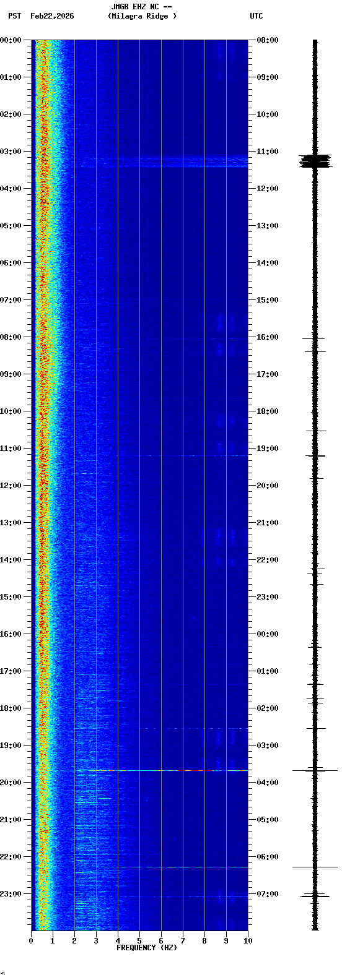This screenshot has width=342, height=980.
Task: Click the 19:00 label on the UTC axis
Action: pos(268,449)
